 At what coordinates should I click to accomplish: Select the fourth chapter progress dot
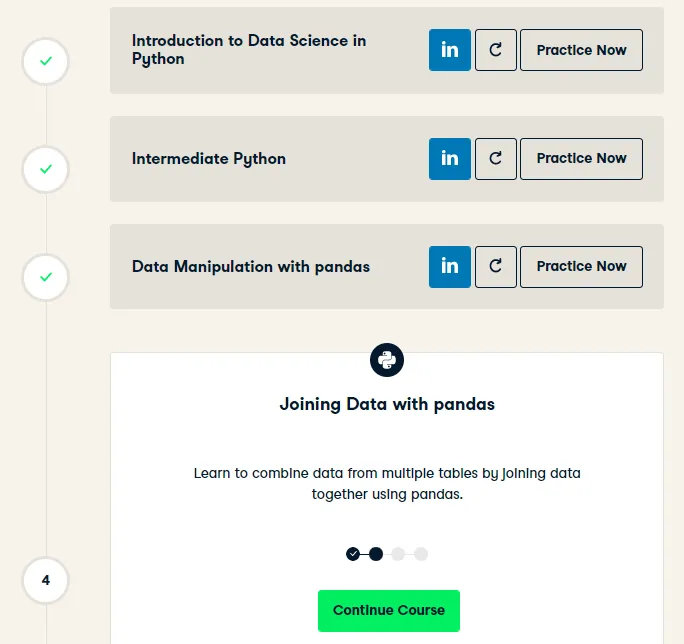point(421,554)
